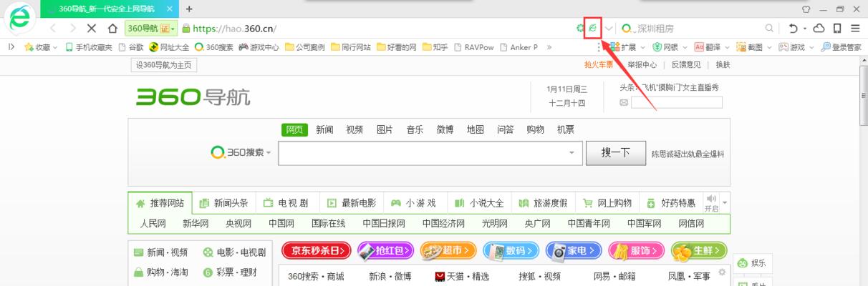Image resolution: width=868 pixels, height=286 pixels.
Task: Open the 游戏 games dropdown
Action: 797,47
